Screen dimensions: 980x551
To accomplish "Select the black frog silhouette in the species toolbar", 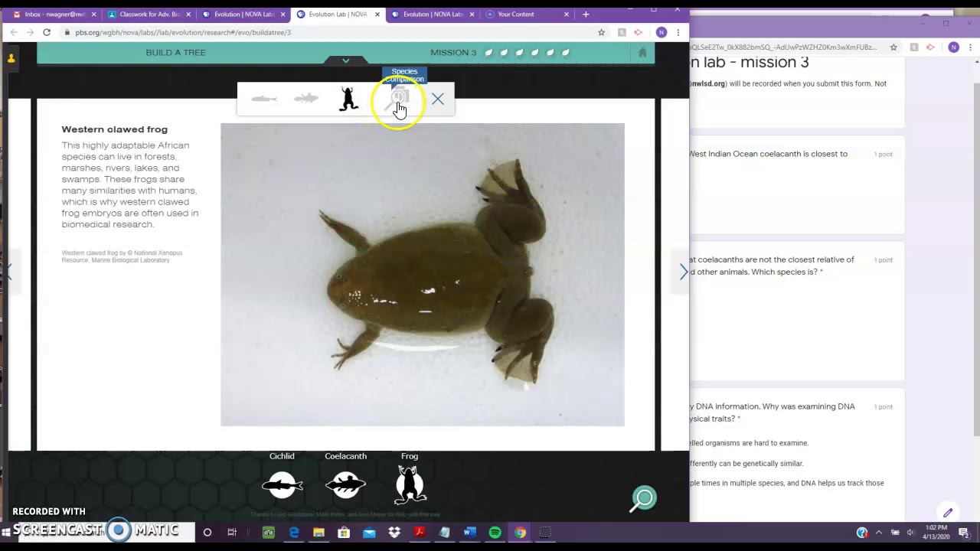I will pos(348,99).
